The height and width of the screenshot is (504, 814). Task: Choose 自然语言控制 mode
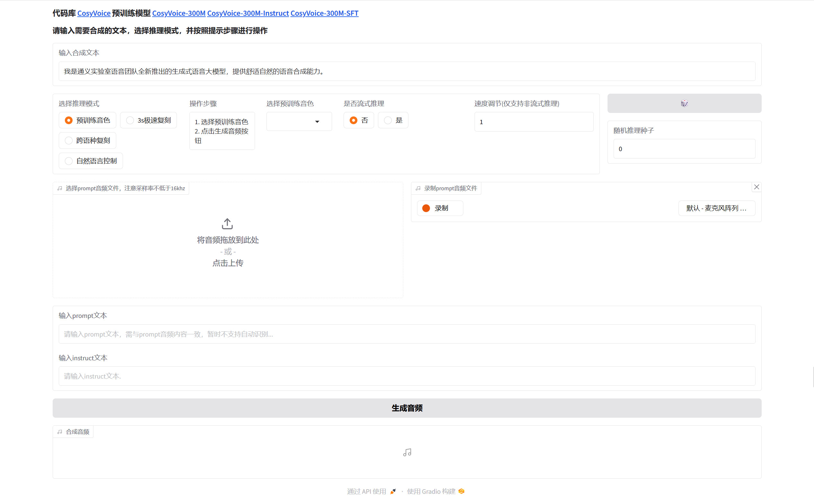tap(69, 161)
